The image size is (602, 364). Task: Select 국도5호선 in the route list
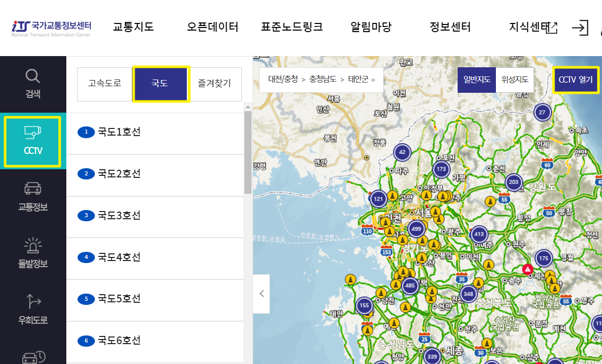[155, 300]
